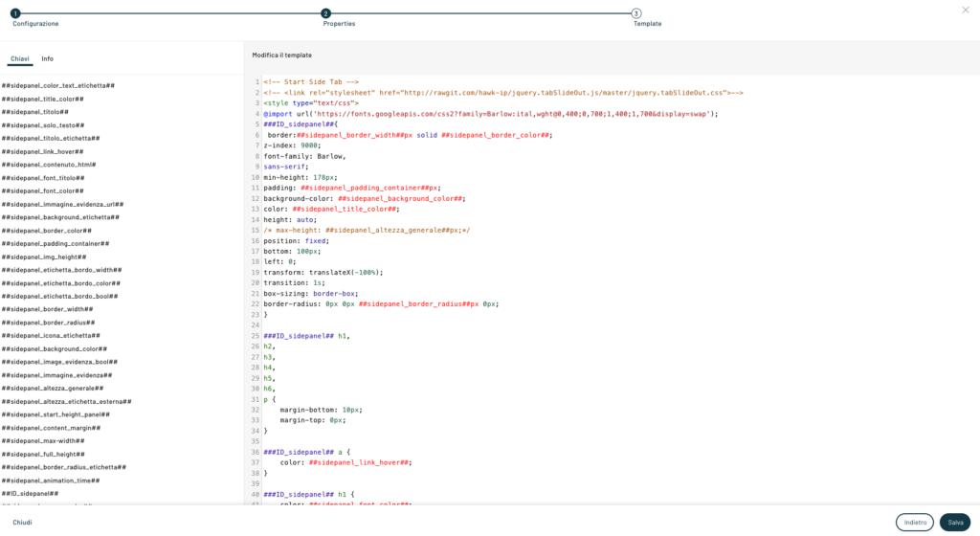Select key ##sidepanel_title_color##
The height and width of the screenshot is (536, 980).
coord(42,99)
